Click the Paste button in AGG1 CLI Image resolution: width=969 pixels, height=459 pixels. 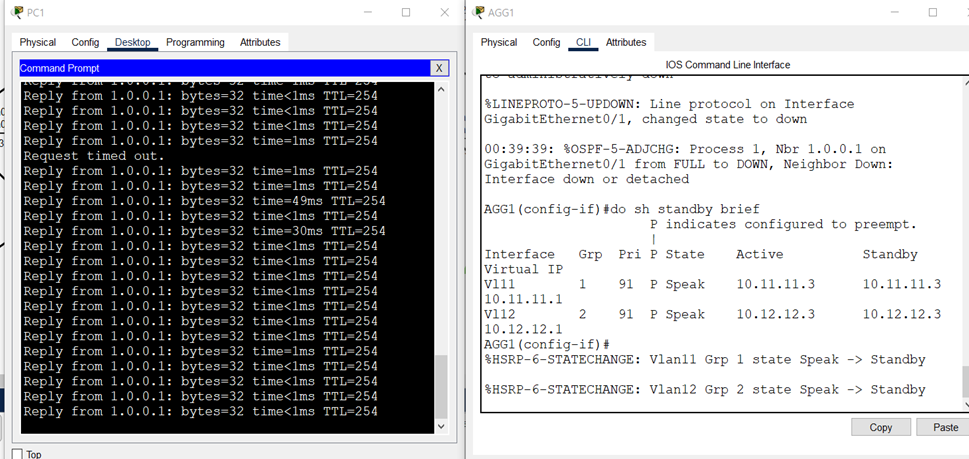pos(945,427)
